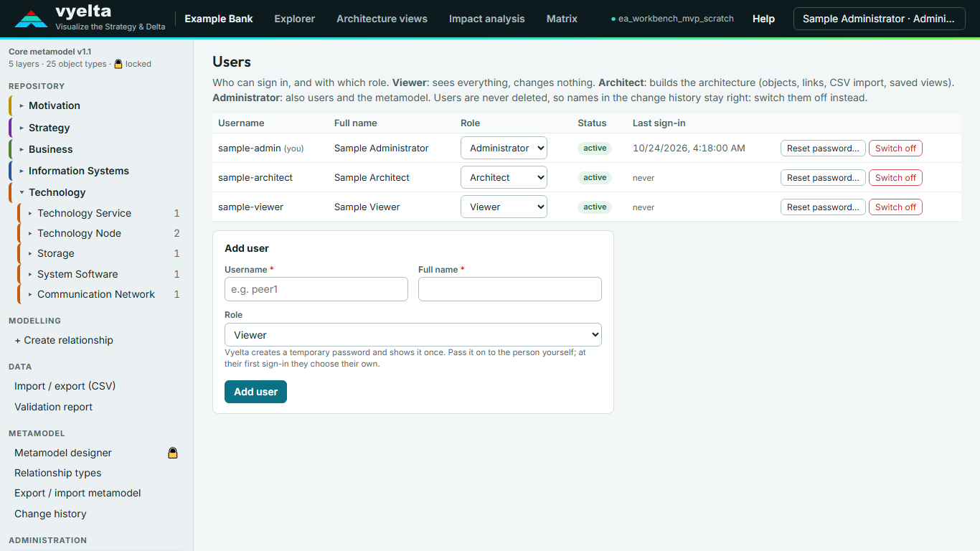Click the padlock icon beside Metamodel designer
Image resolution: width=980 pixels, height=551 pixels.
click(x=172, y=453)
